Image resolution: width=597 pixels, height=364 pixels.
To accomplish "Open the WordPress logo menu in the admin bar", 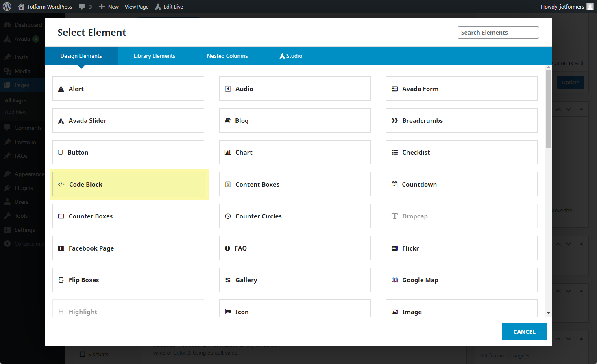I will tap(7, 7).
